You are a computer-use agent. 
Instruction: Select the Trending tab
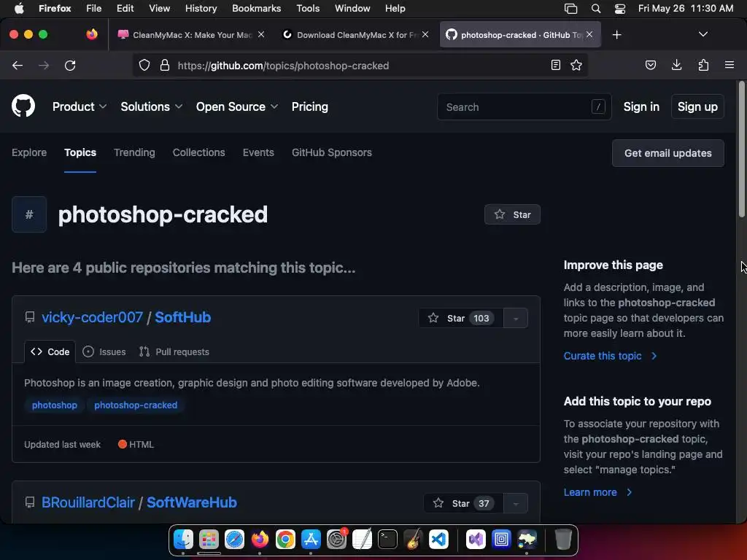click(134, 152)
